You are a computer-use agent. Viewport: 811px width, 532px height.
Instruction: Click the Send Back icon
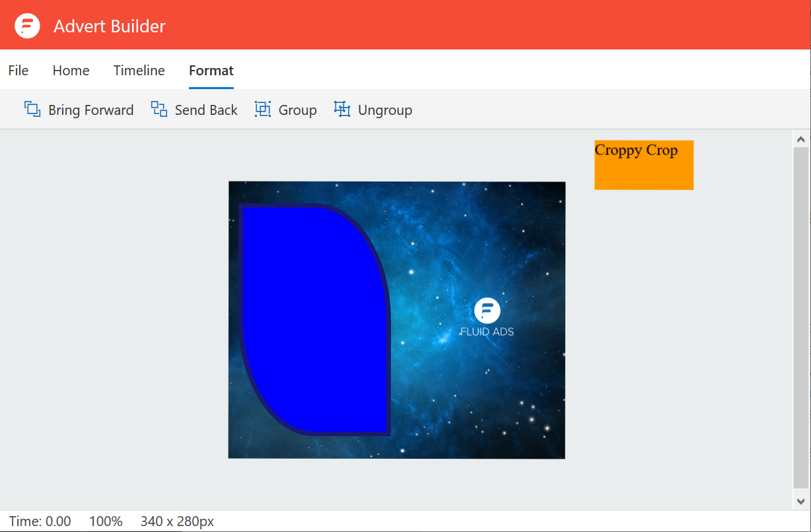tap(159, 110)
